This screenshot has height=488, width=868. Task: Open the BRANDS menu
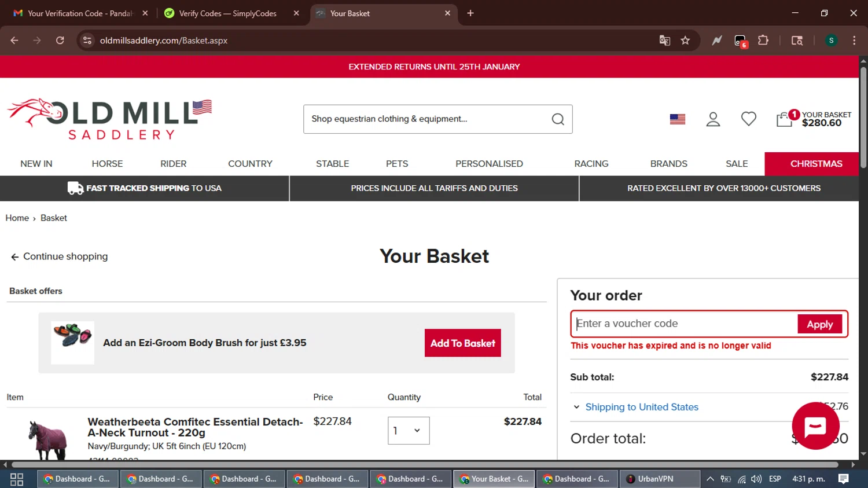[669, 164]
